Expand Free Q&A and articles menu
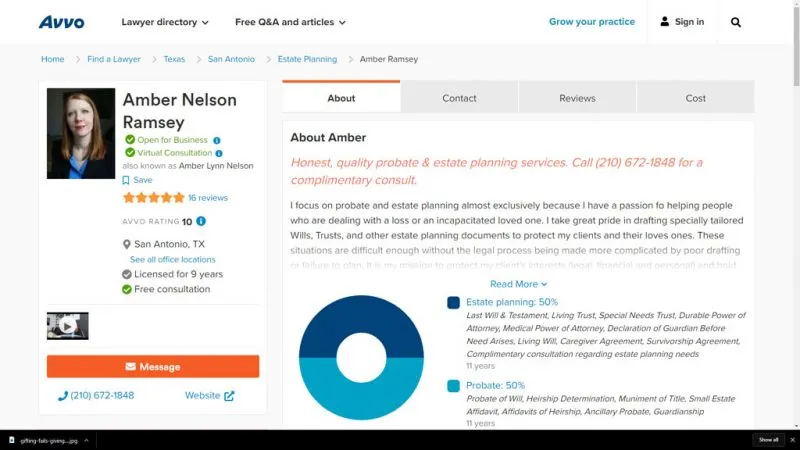Viewport: 800px width, 450px height. [290, 22]
